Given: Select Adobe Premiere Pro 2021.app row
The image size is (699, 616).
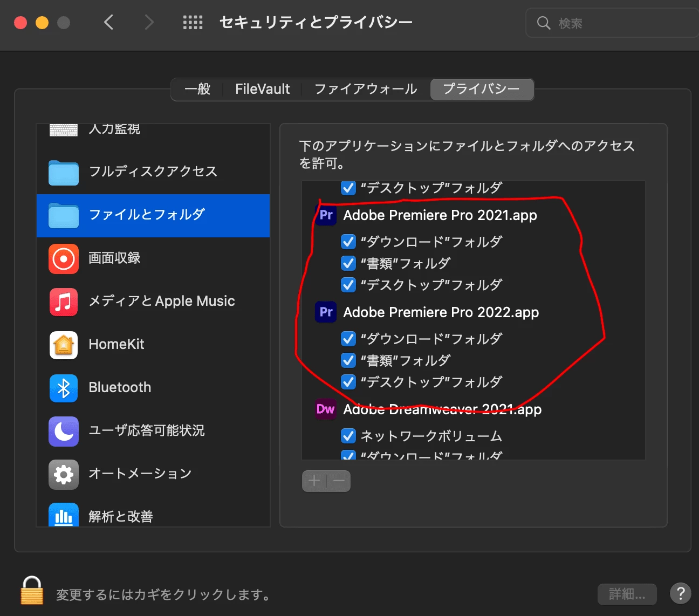Looking at the screenshot, I should [474, 215].
